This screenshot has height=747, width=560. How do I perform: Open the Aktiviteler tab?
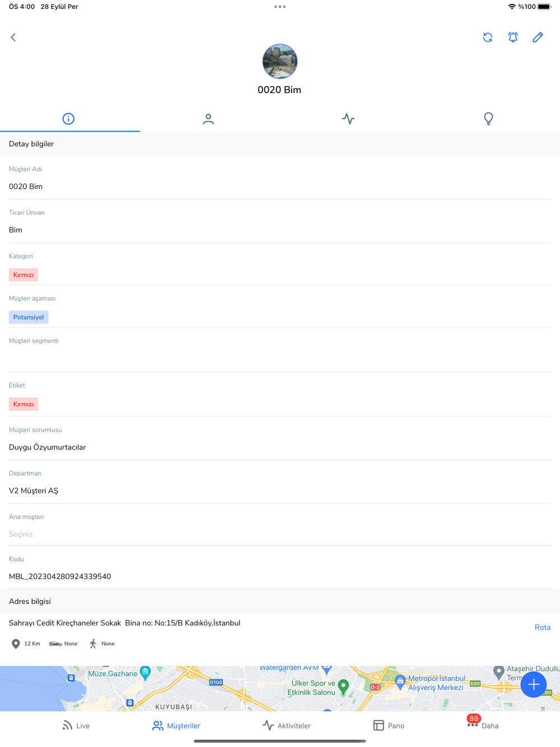(x=286, y=726)
